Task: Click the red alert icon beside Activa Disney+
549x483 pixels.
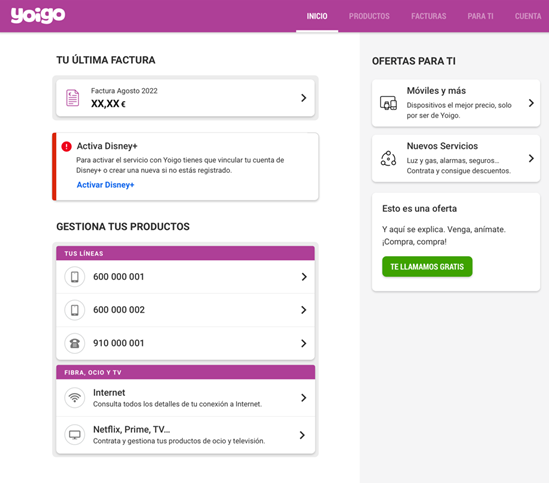Action: pyautogui.click(x=66, y=146)
